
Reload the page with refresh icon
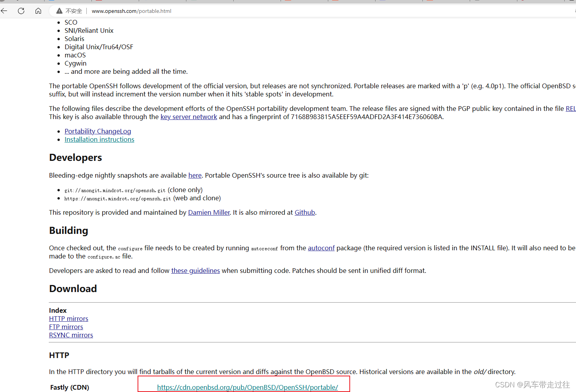[21, 11]
